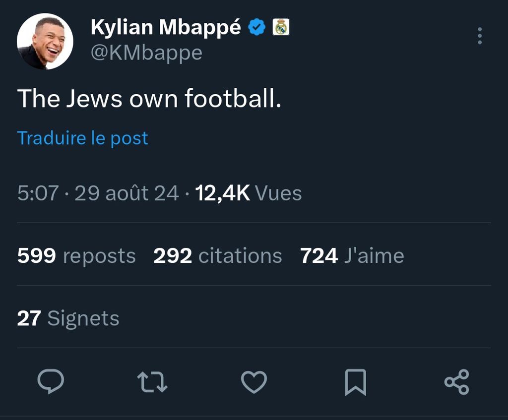Click the 27 Signets count

tap(68, 318)
